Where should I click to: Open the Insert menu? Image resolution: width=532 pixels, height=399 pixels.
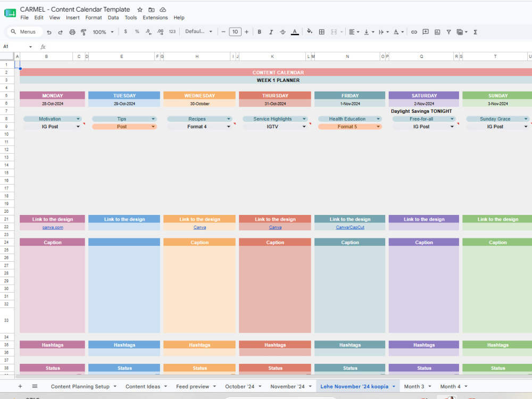point(72,18)
